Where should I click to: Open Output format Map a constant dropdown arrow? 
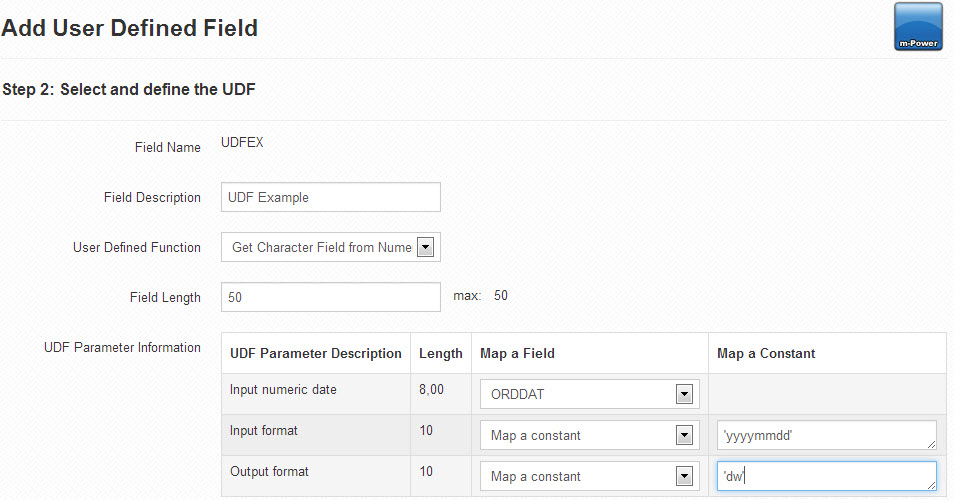coord(684,476)
